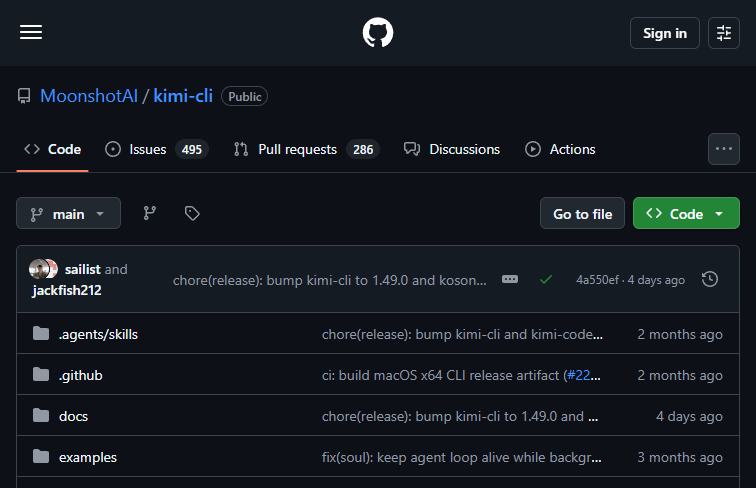Click the commit authors' avatar stack
Screen dimensions: 756x488
pyautogui.click(x=43, y=269)
